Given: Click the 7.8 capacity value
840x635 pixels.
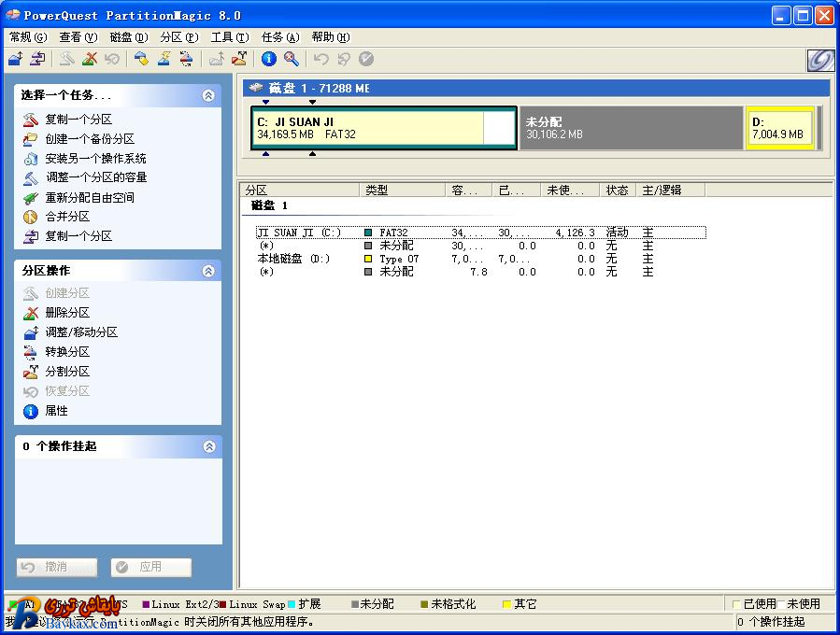Looking at the screenshot, I should (479, 272).
